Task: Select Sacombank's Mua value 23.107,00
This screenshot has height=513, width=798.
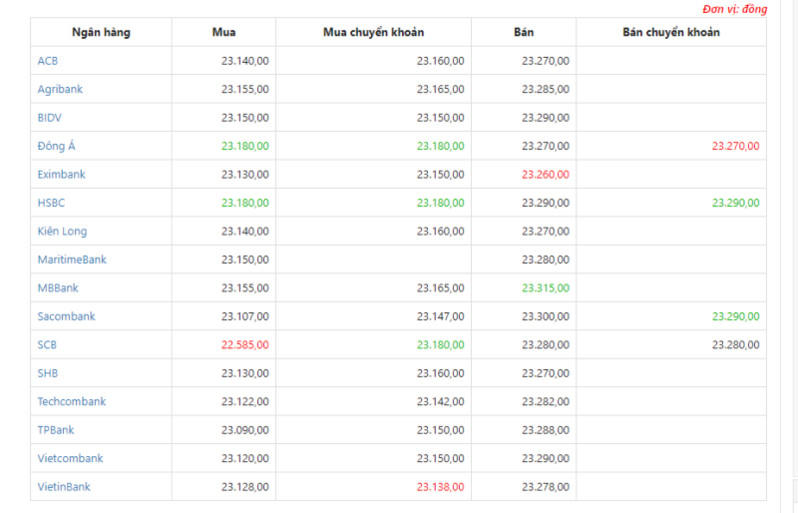Action: (245, 317)
